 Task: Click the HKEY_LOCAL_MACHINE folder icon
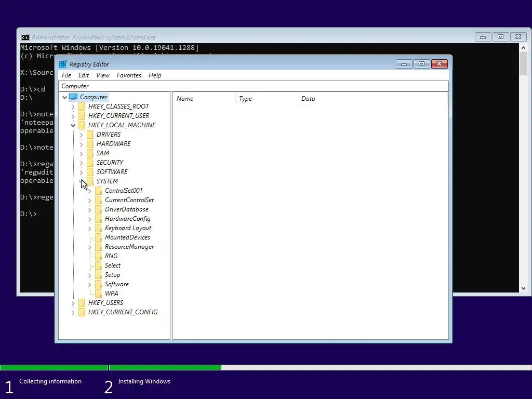(82, 125)
